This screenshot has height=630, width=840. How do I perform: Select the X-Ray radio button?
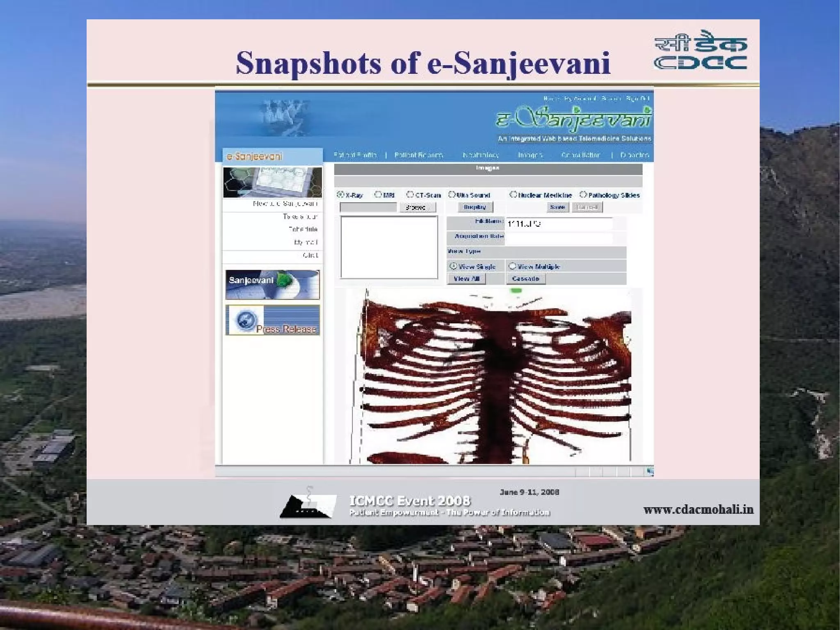point(340,195)
